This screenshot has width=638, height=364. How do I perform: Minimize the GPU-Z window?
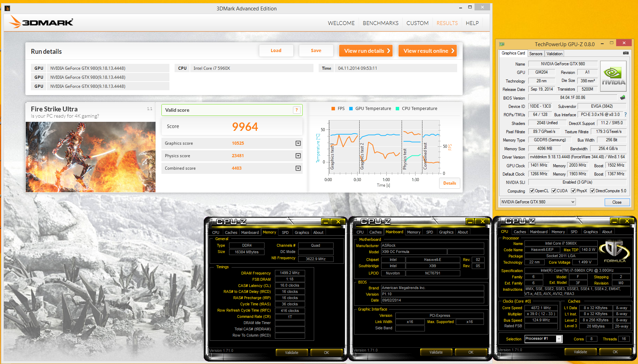[602, 43]
